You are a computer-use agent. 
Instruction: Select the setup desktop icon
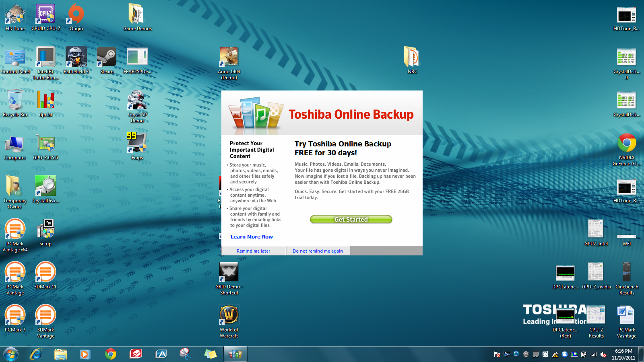(45, 232)
